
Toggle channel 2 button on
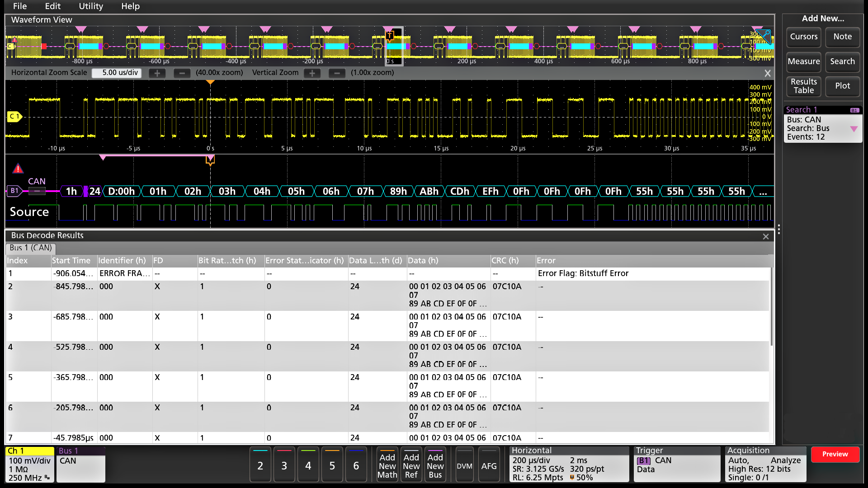[260, 465]
